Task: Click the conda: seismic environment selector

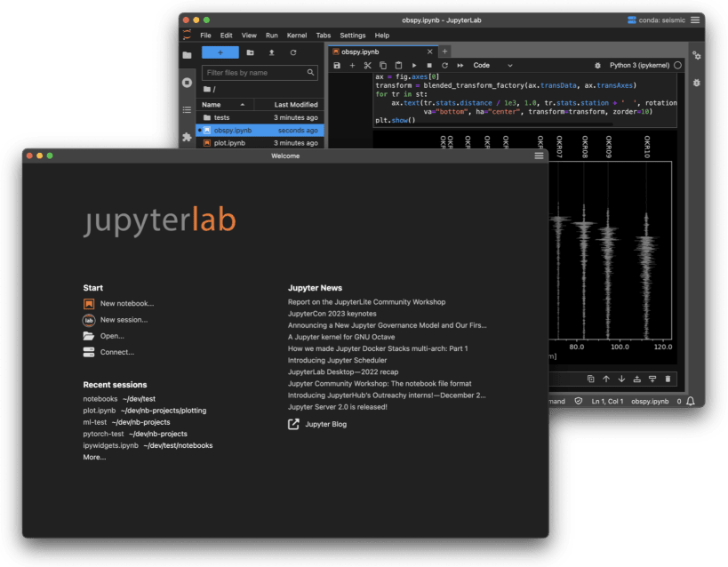Action: click(657, 20)
